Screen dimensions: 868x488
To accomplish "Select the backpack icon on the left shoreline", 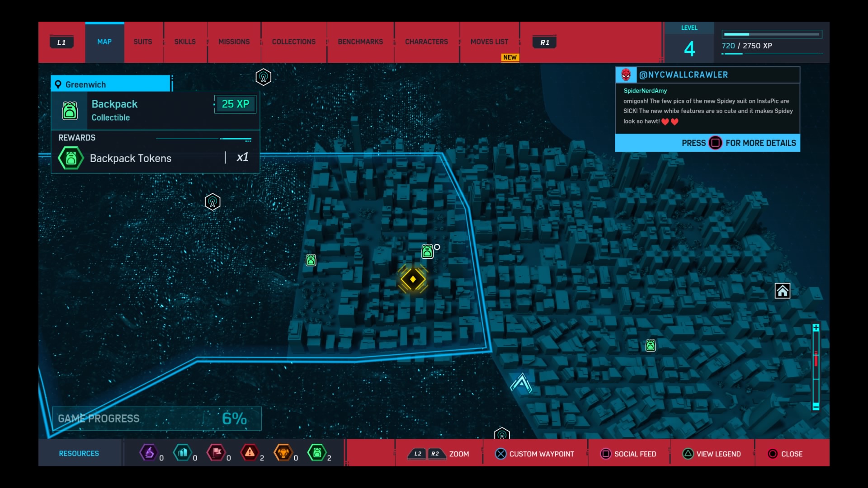I will [x=311, y=260].
